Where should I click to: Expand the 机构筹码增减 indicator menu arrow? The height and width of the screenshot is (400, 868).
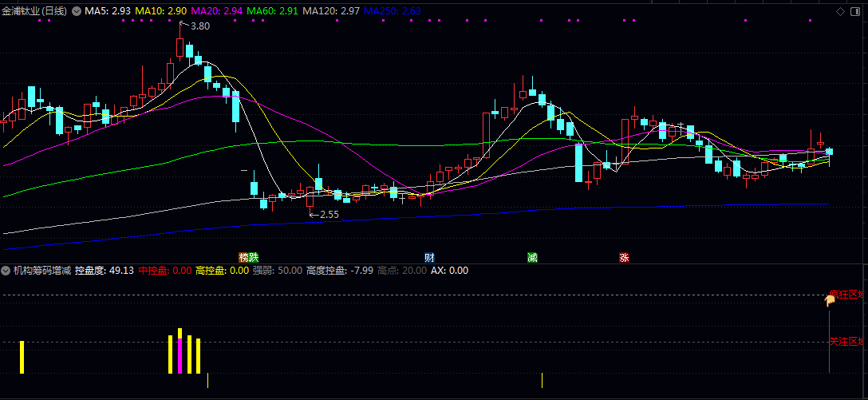tap(6, 271)
